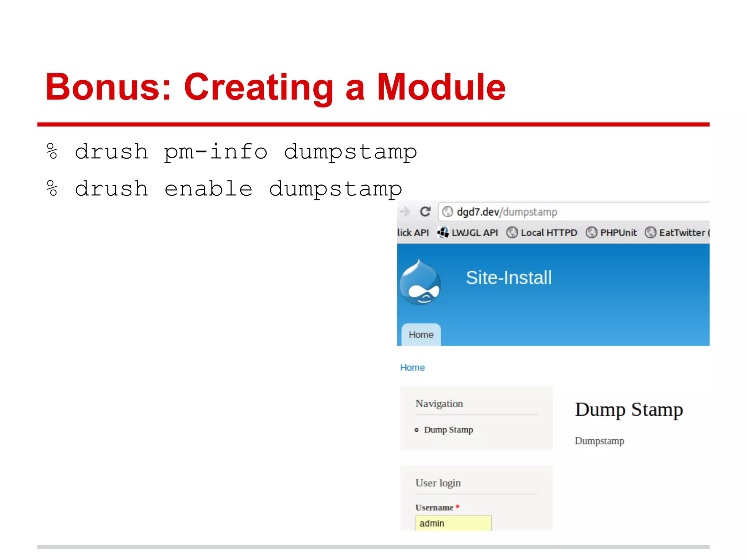747x560 pixels.
Task: Click the PHPUnit globe icon
Action: (591, 232)
